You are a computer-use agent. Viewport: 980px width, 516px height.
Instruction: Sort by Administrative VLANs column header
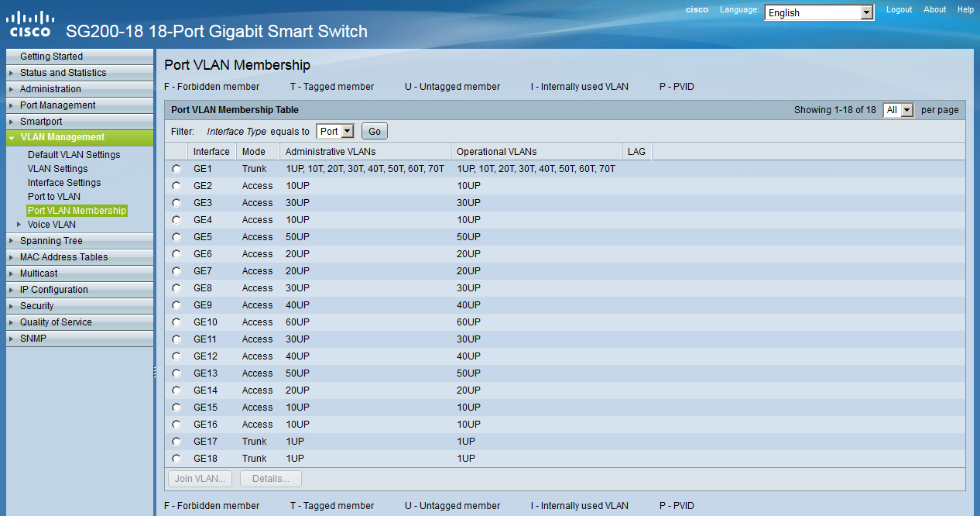(331, 152)
